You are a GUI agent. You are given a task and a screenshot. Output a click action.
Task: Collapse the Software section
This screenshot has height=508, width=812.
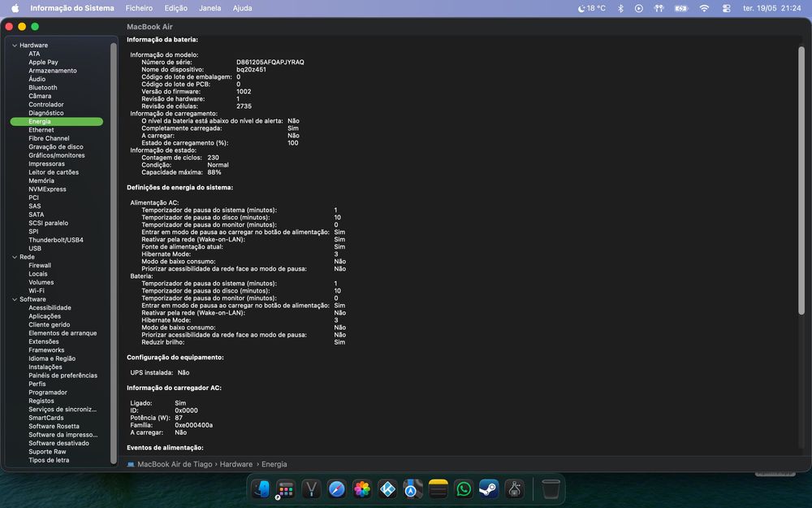pyautogui.click(x=15, y=300)
